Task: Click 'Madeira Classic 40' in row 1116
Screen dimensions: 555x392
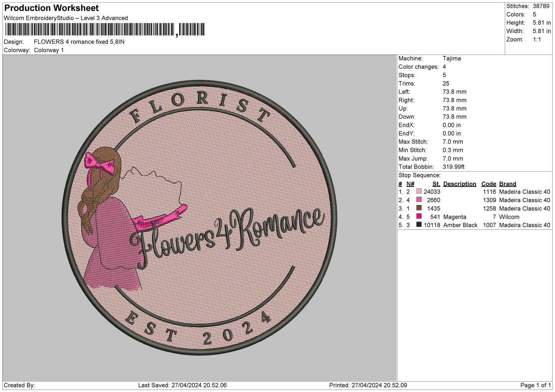Action: 524,192
